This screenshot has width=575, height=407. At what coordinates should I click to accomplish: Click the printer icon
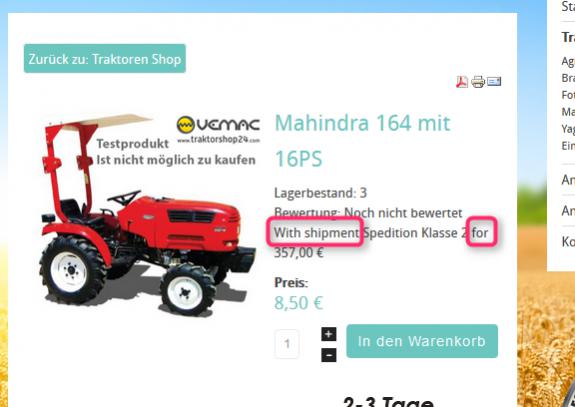pyautogui.click(x=478, y=81)
